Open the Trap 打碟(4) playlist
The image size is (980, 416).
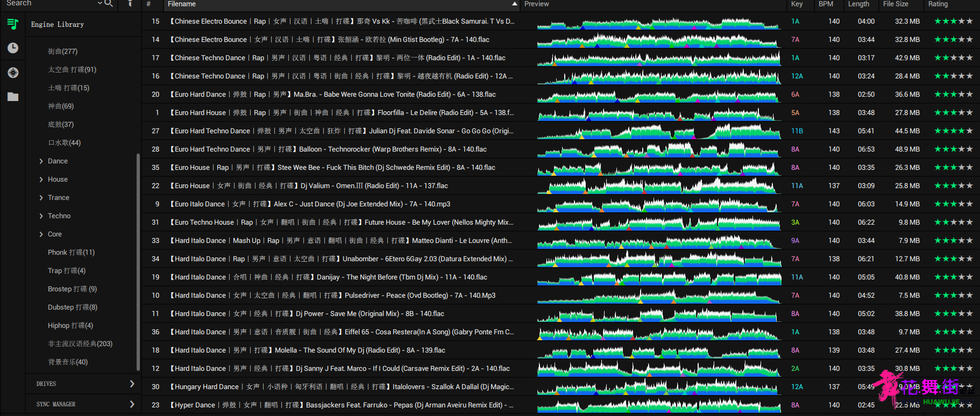tap(67, 271)
